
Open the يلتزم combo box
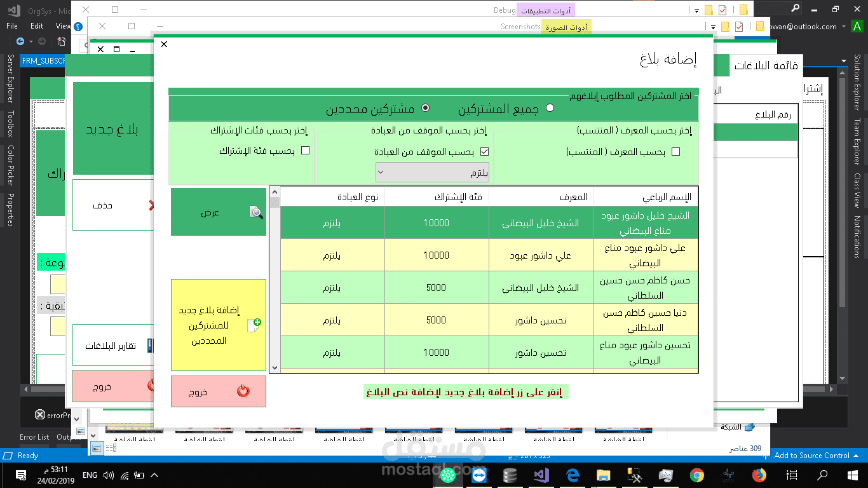point(432,172)
